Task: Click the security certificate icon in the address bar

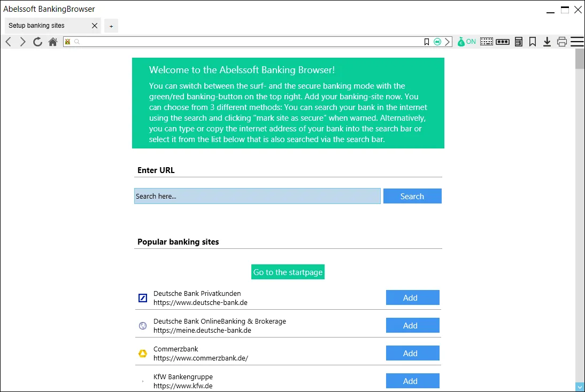Action: 67,41
